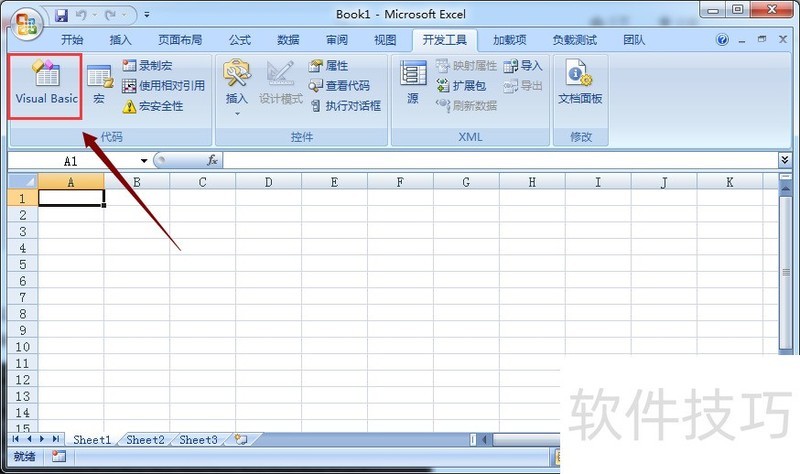Click Map Properties (映射属性)
This screenshot has width=800, height=474.
(466, 65)
